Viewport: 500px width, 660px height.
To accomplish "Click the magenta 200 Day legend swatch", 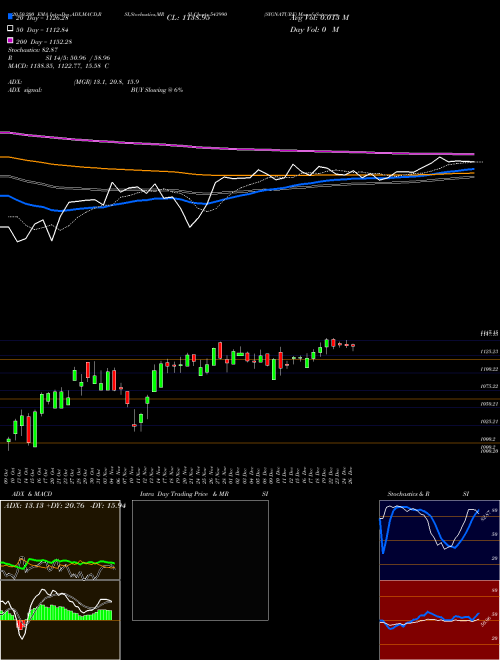I will 11,40.
